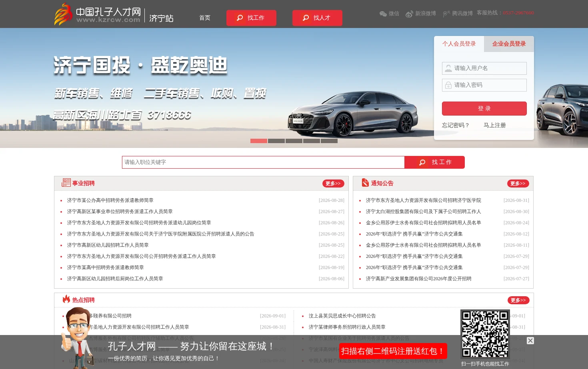Select the first banner slide indicator

pos(259,141)
